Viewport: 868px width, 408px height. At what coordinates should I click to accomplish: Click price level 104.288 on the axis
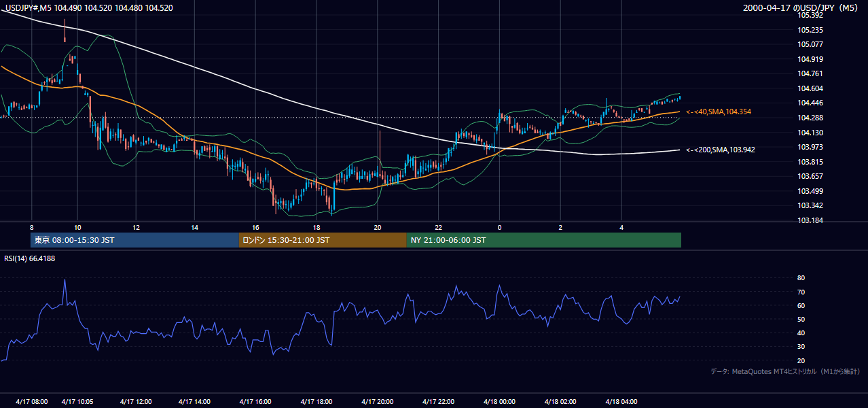click(810, 118)
